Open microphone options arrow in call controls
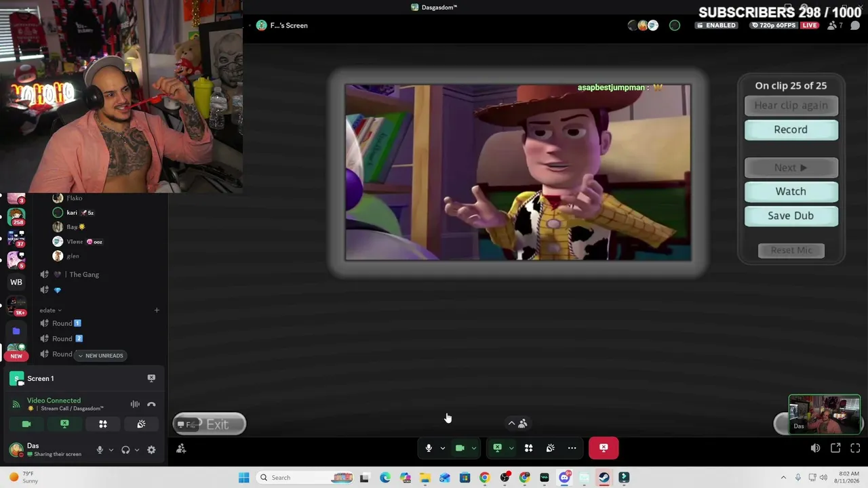868x488 pixels. click(443, 448)
